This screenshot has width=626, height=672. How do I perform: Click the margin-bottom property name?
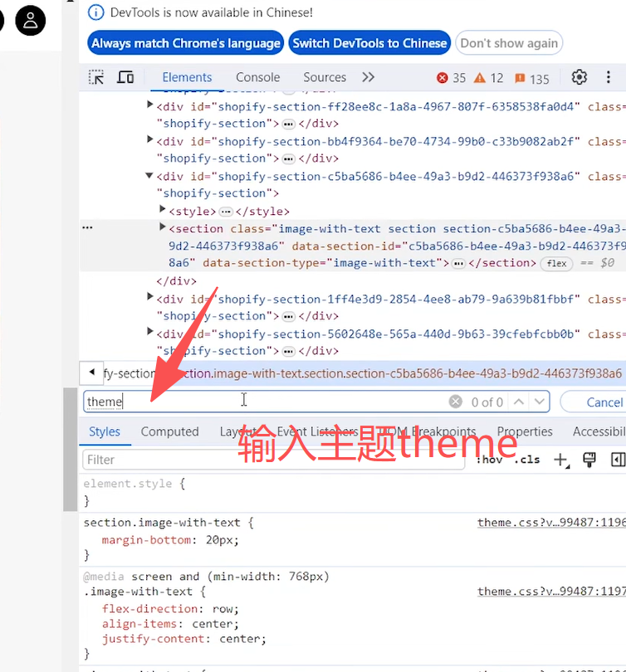coord(146,540)
